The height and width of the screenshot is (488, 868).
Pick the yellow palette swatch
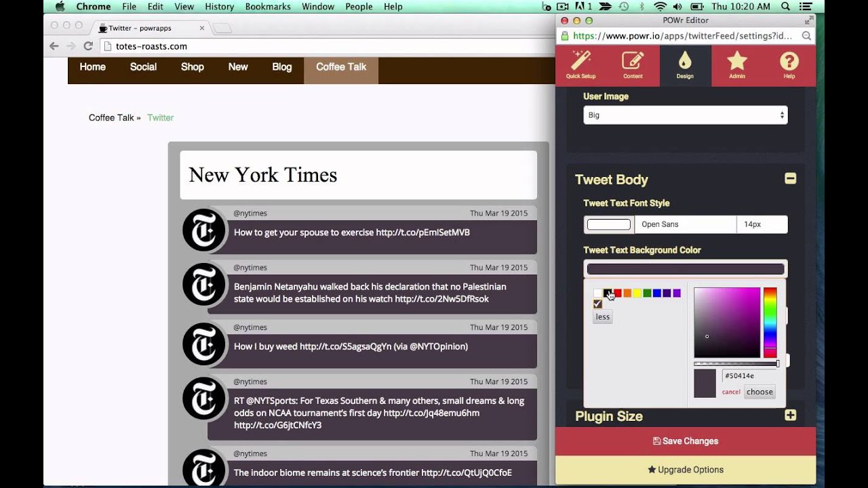[x=637, y=293]
